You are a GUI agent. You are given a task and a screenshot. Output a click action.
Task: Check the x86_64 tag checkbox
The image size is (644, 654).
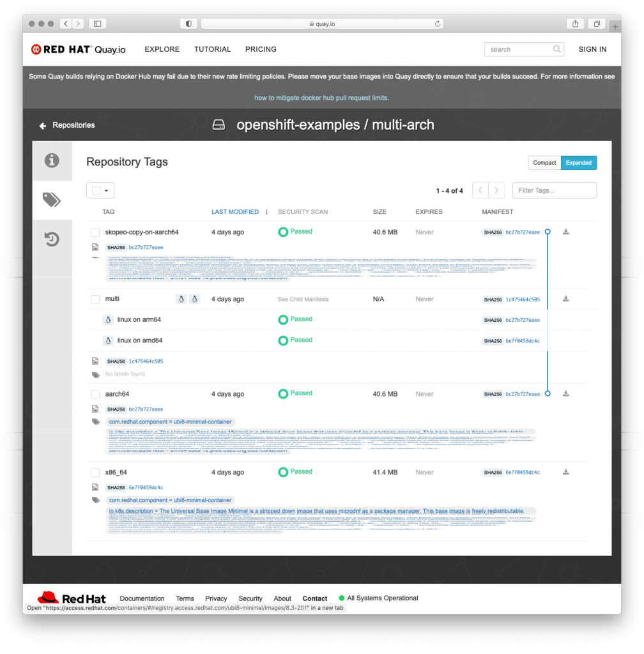point(96,473)
